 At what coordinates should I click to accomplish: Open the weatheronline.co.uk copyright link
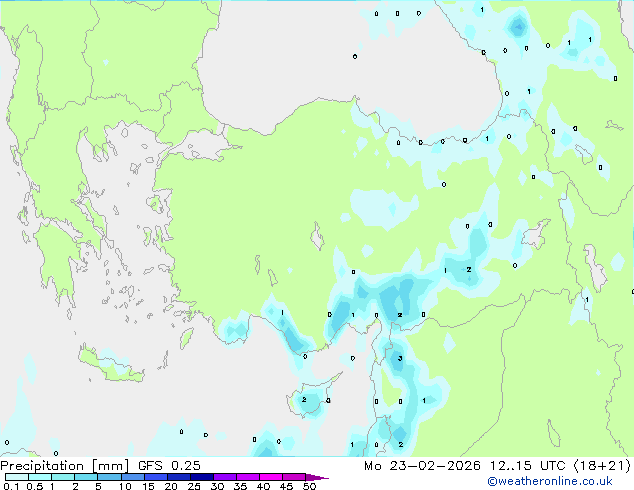[x=550, y=481]
